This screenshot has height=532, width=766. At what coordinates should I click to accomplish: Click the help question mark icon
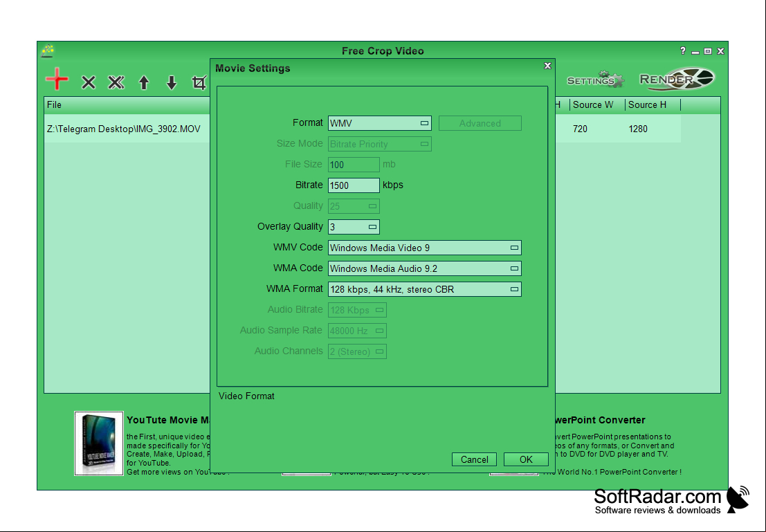coord(683,51)
